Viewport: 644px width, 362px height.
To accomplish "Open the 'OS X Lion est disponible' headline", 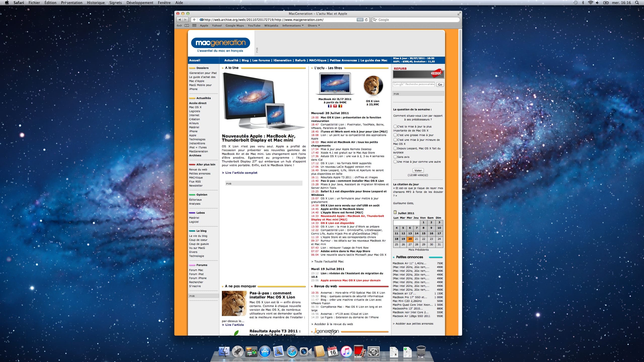I will [x=337, y=223].
